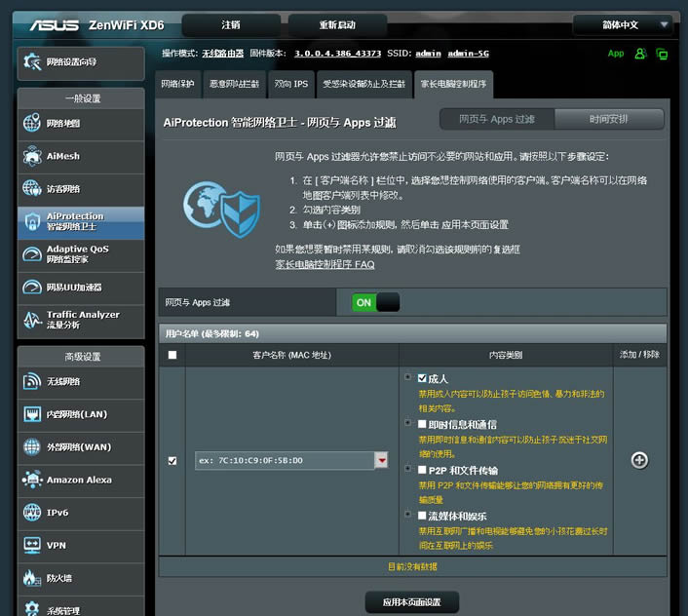
Task: Open the guest network icon
Action: click(x=32, y=189)
